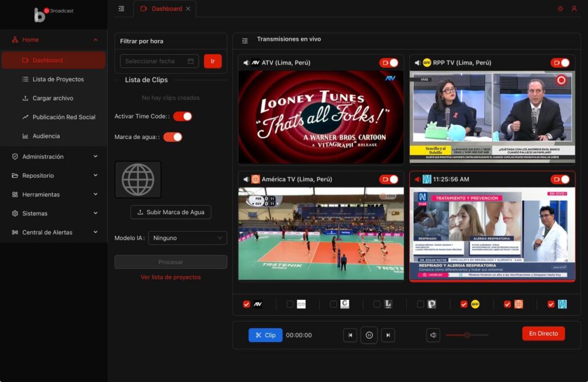The height and width of the screenshot is (382, 588).
Task: Expand the Central de Alertas section
Action: click(x=54, y=233)
